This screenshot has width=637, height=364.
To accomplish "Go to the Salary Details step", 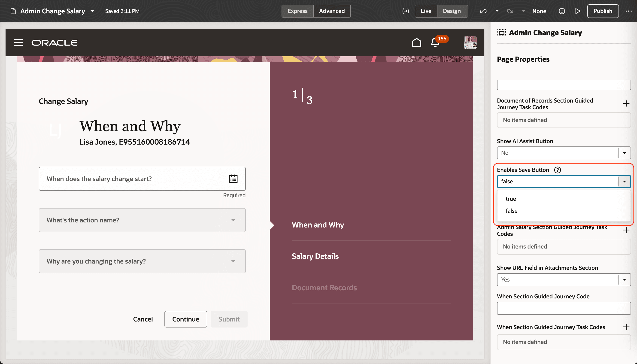I will pos(315,256).
